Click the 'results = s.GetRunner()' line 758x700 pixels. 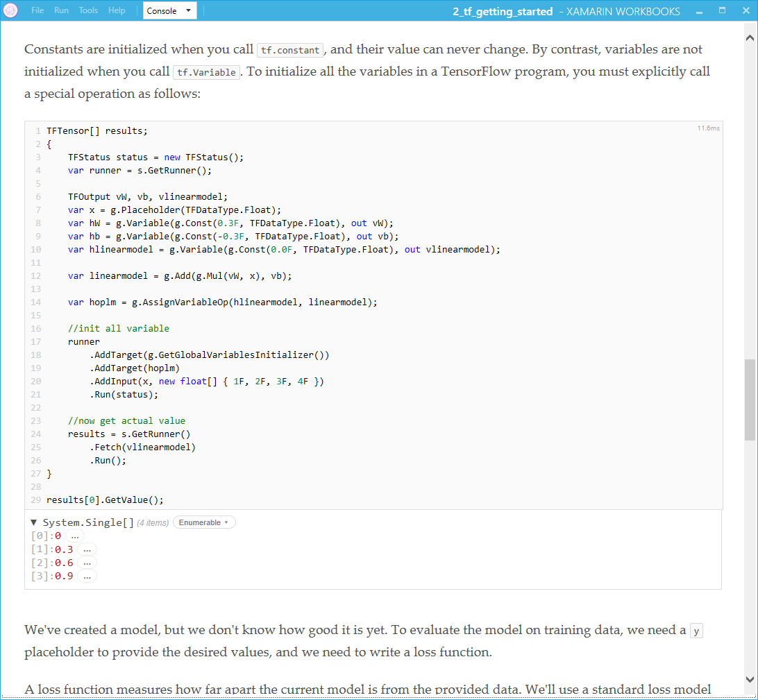click(129, 434)
